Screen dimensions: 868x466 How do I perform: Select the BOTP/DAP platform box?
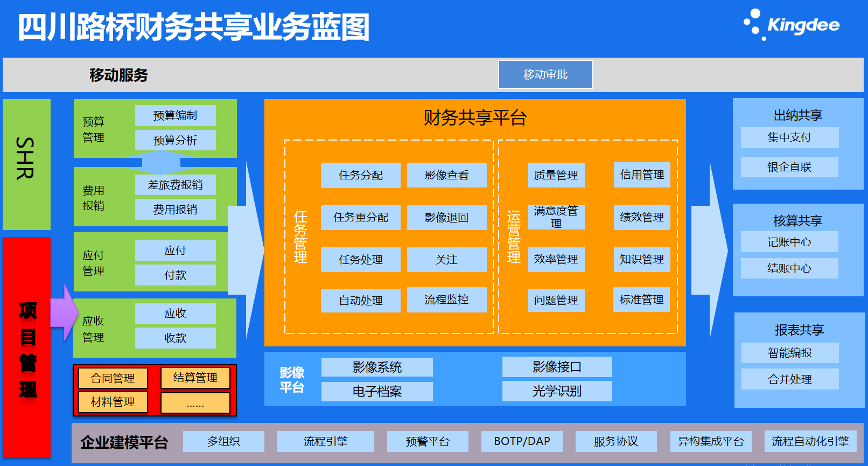522,441
